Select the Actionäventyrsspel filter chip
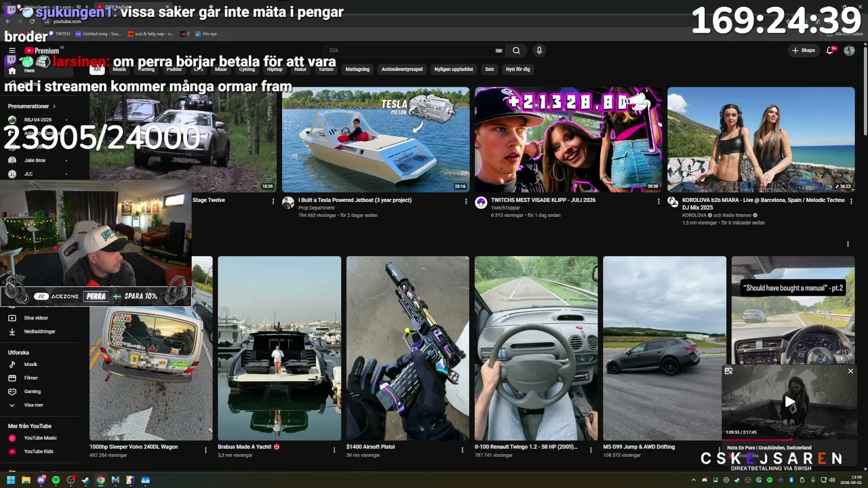The image size is (868, 488). point(402,69)
